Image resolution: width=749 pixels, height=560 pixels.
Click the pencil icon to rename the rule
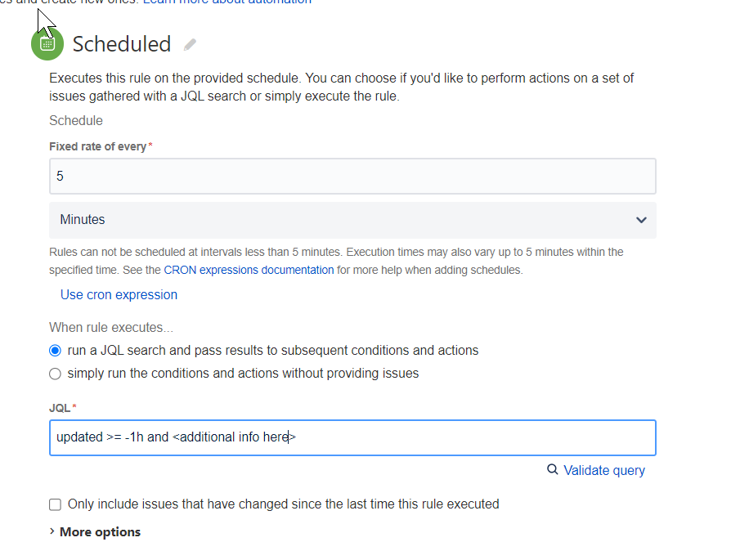pos(190,44)
